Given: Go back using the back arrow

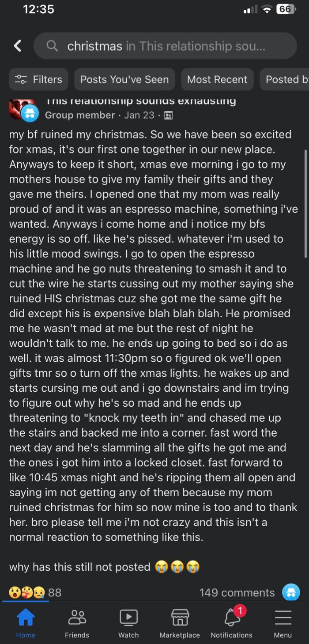Looking at the screenshot, I should 17,45.
